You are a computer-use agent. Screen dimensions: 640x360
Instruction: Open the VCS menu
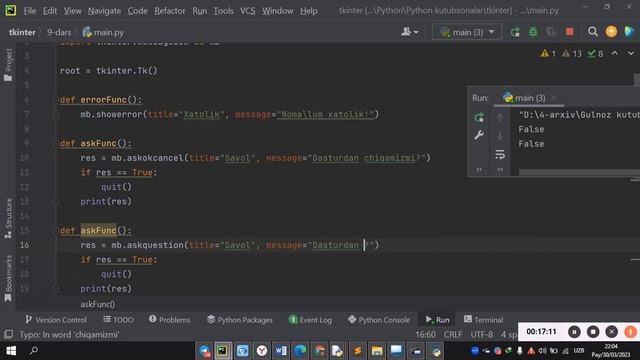point(247,11)
